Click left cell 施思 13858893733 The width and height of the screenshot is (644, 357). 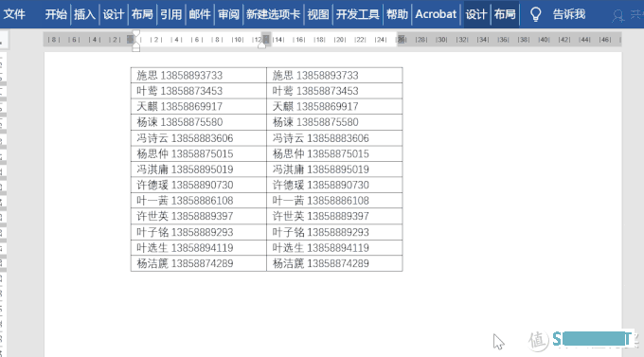coord(199,75)
